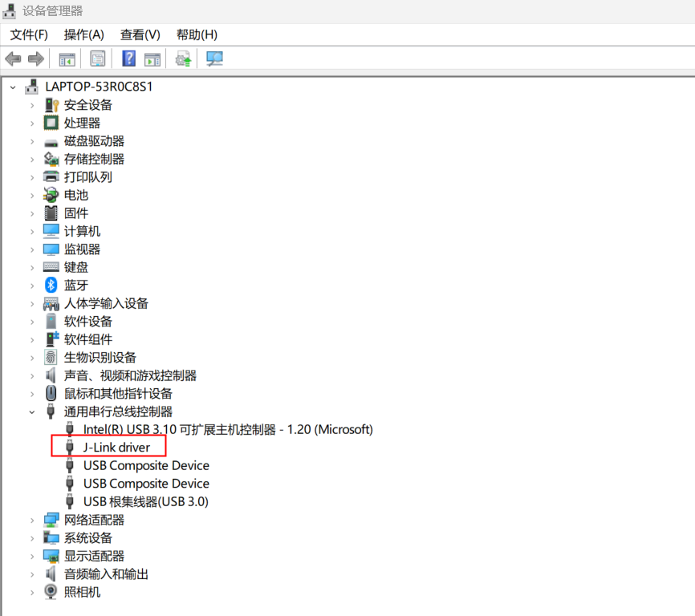Select Intel(R) USB 3.10 可扩展主机控制器 entry
The width and height of the screenshot is (695, 616).
pos(228,430)
